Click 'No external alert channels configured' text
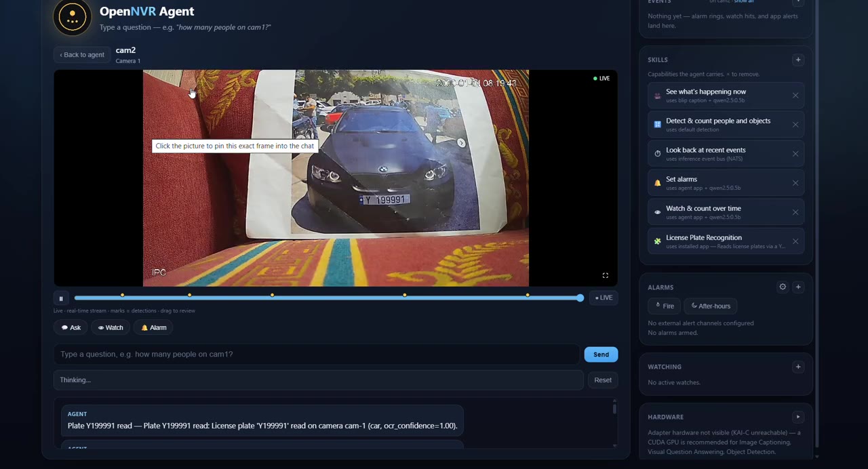The height and width of the screenshot is (469, 868). point(701,323)
